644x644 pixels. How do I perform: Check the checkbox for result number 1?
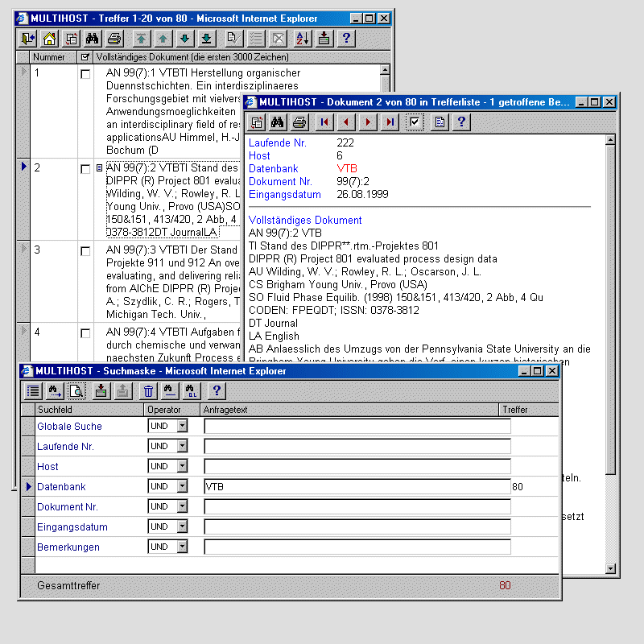85,74
